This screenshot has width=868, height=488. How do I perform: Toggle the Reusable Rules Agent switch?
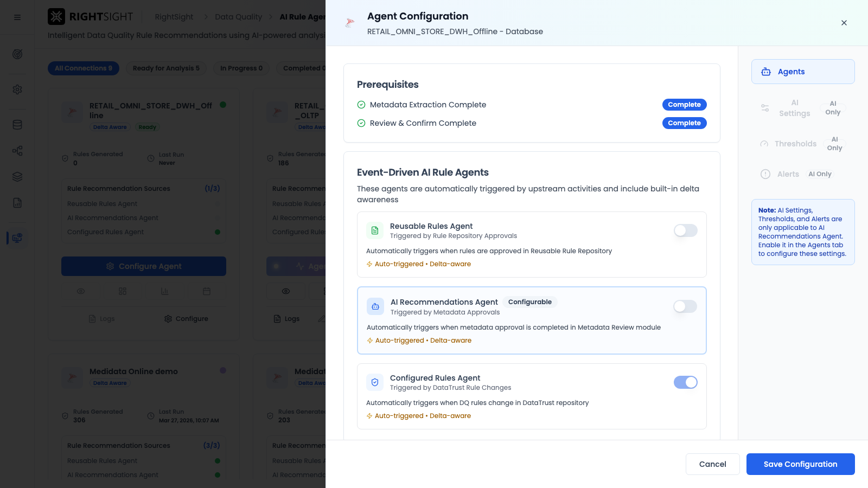(686, 230)
